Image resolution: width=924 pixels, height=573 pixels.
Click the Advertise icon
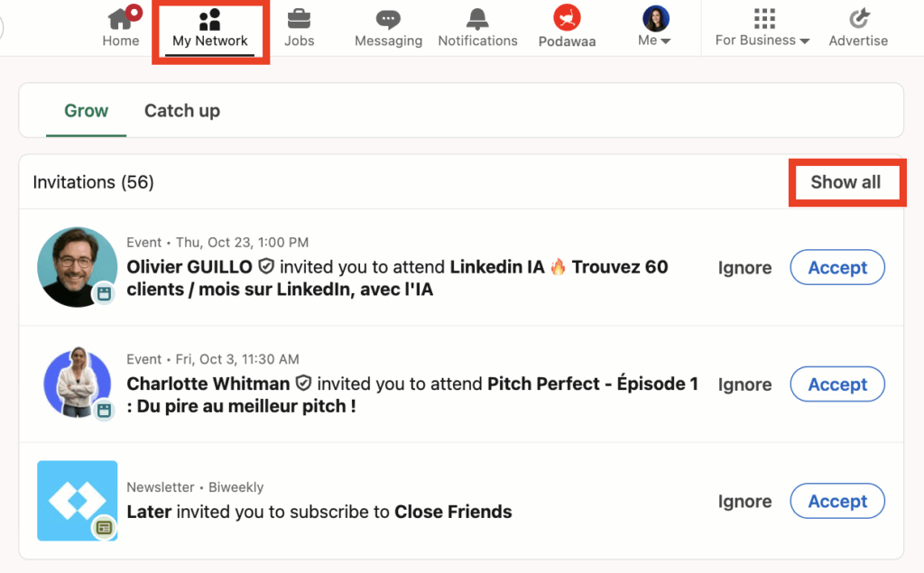click(858, 19)
